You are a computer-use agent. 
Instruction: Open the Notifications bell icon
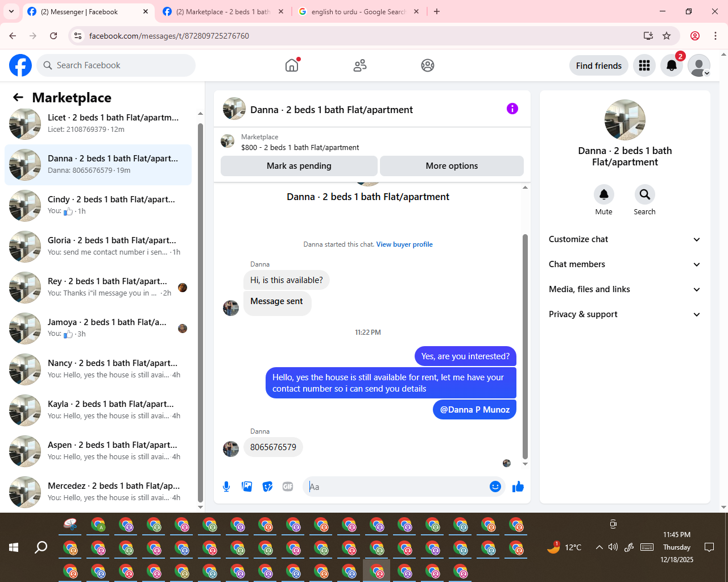point(672,65)
